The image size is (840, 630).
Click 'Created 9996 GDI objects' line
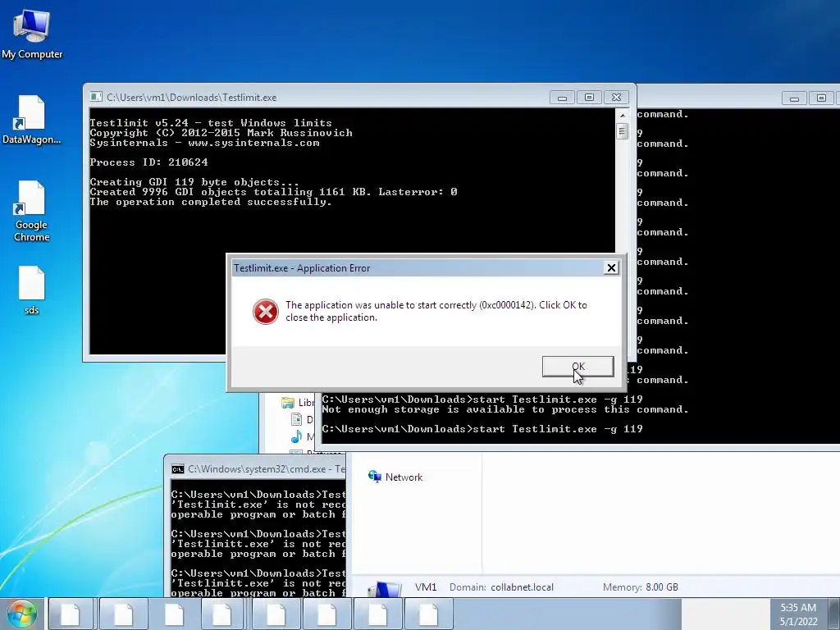coord(273,192)
